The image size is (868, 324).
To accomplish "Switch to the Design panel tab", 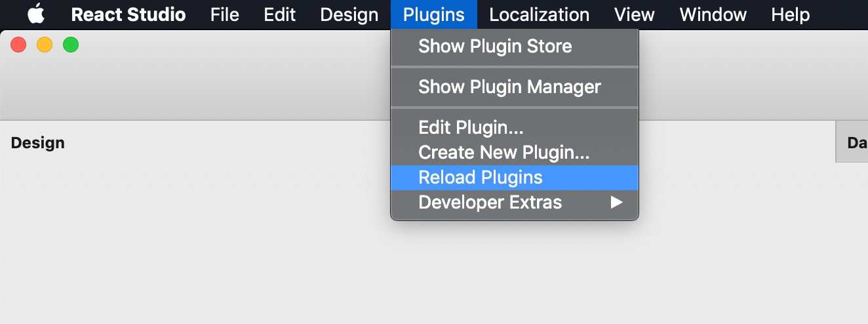I will [38, 143].
